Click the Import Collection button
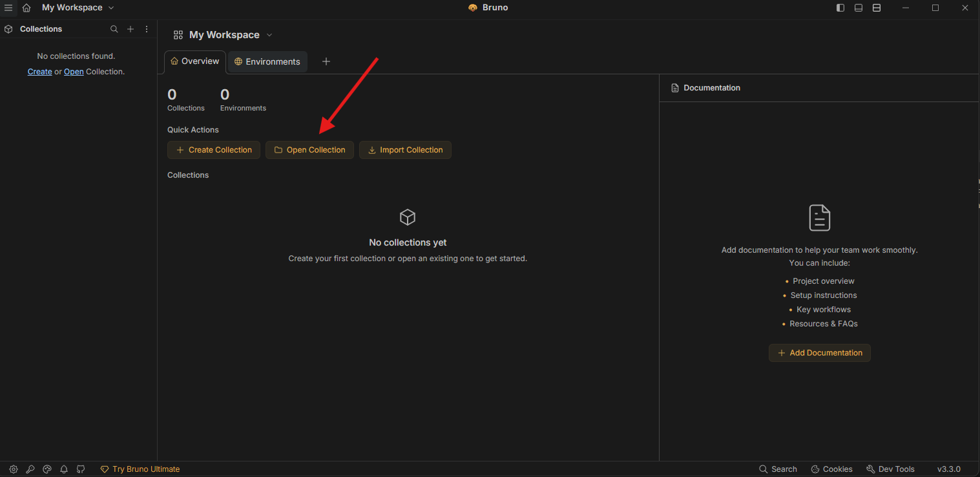The height and width of the screenshot is (477, 980). (405, 150)
